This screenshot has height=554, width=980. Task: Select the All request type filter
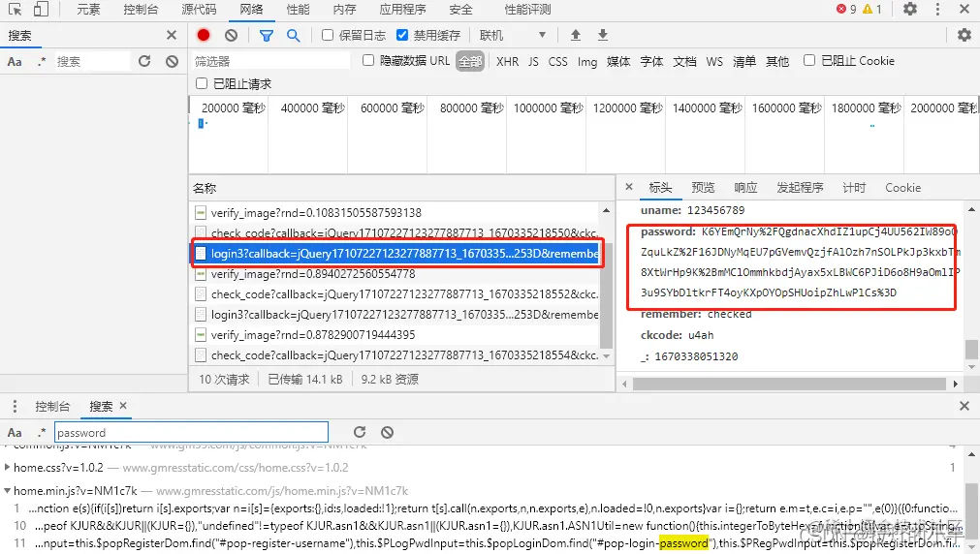click(470, 61)
